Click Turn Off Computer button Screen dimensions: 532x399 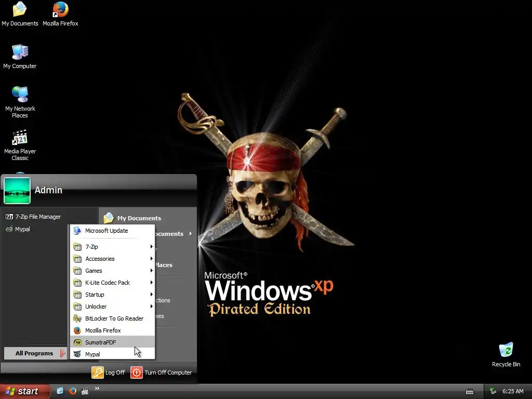pos(161,372)
